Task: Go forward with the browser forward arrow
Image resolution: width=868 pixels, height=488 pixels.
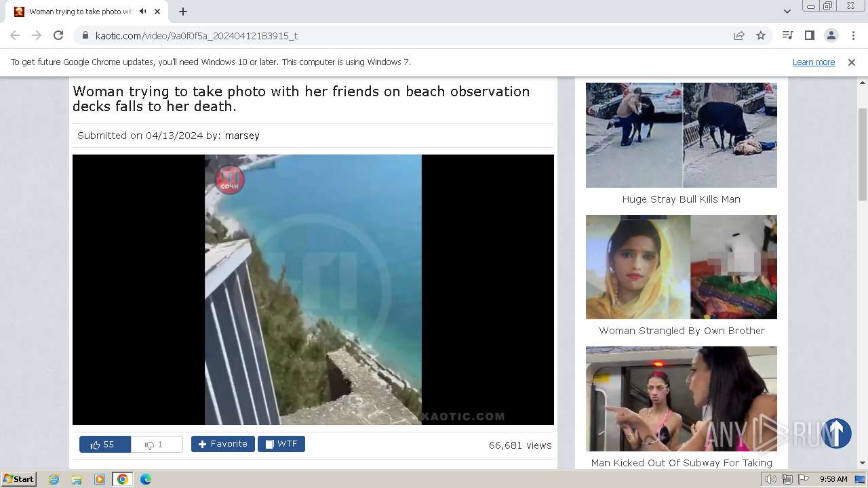Action: coord(37,35)
